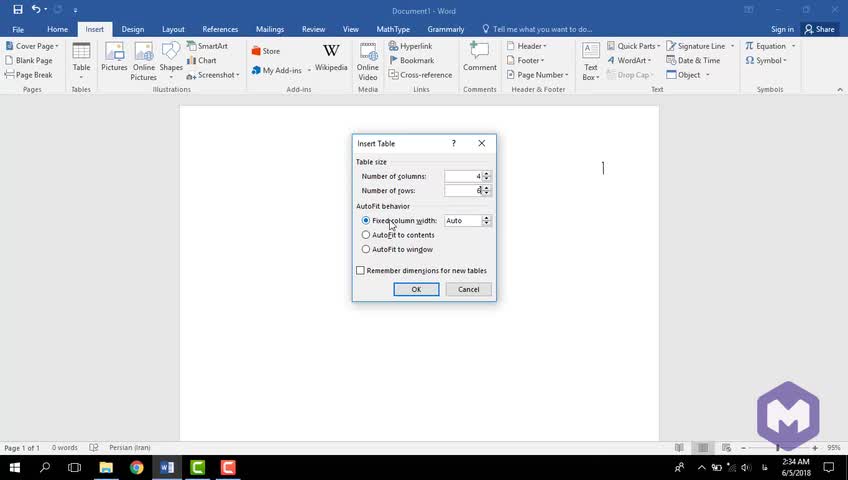848x480 pixels.
Task: Open the Table insert menu
Action: click(x=81, y=61)
